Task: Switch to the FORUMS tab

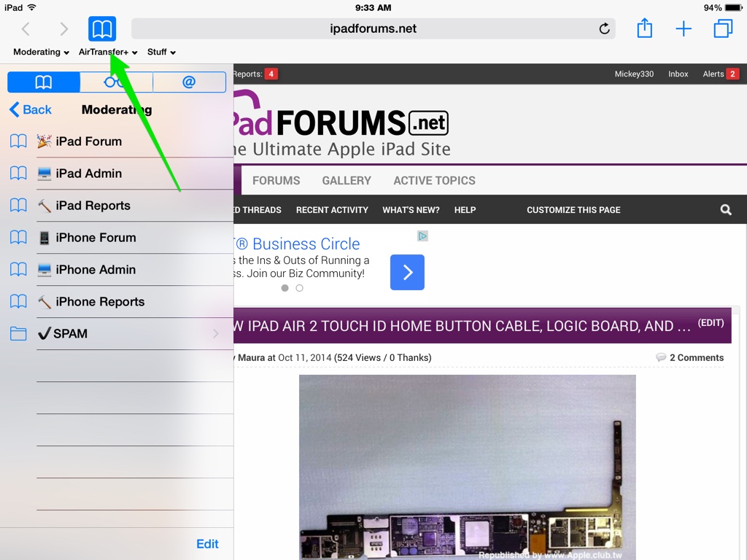Action: 276,181
